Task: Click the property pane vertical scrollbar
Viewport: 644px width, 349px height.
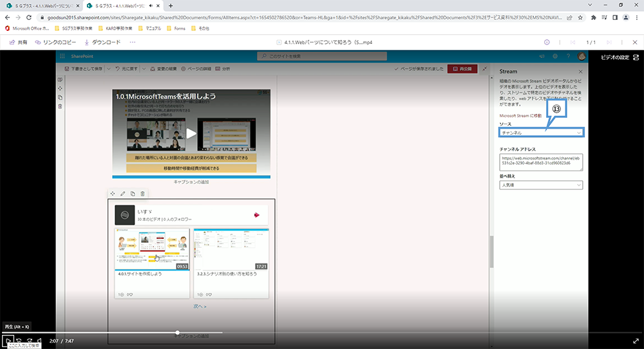Action: (x=491, y=252)
